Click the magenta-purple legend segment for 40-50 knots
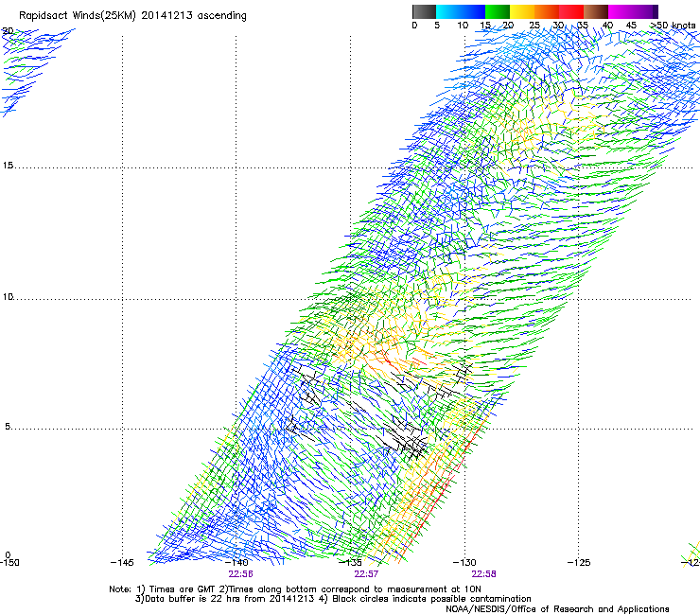 coord(633,11)
